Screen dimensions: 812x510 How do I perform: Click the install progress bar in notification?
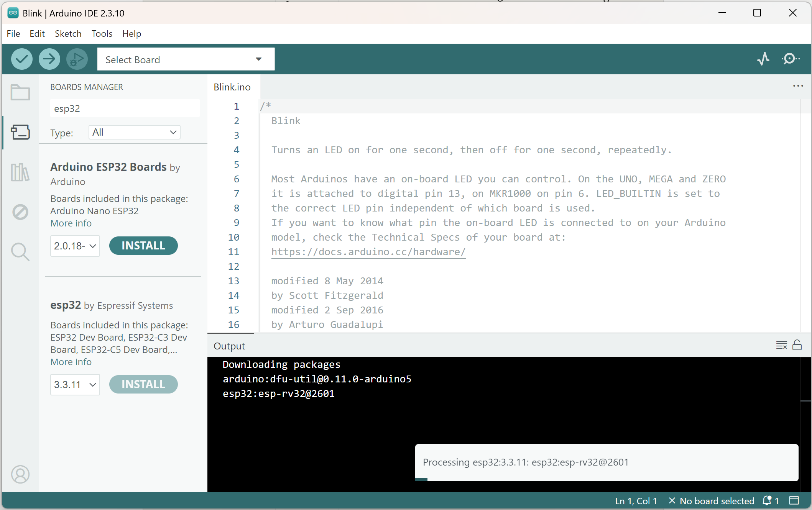[607, 479]
